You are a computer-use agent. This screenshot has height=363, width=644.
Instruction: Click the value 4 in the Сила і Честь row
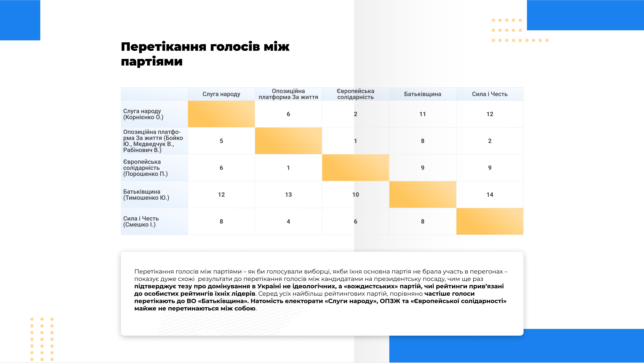[288, 222]
